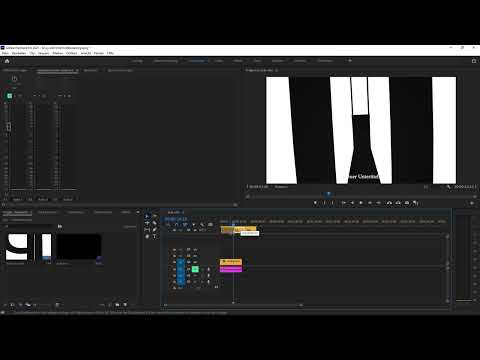
Task: Step back one frame in Program monitor
Action: 352,203
